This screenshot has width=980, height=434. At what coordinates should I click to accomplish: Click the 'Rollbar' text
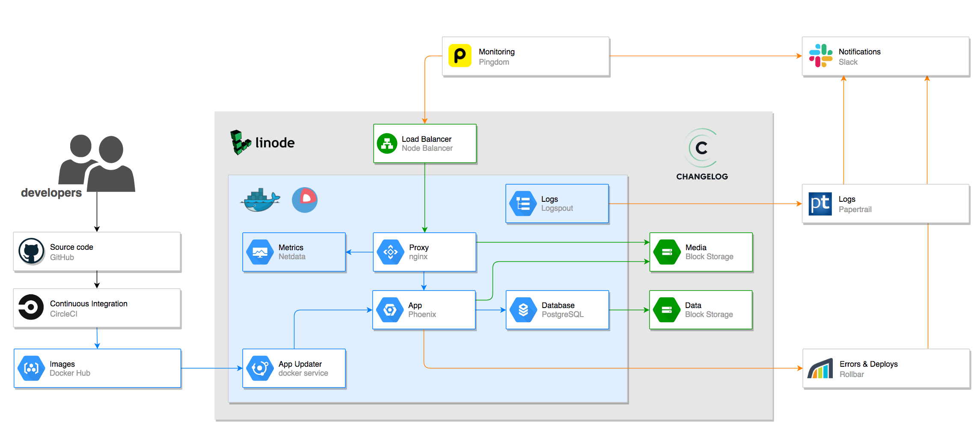point(852,374)
